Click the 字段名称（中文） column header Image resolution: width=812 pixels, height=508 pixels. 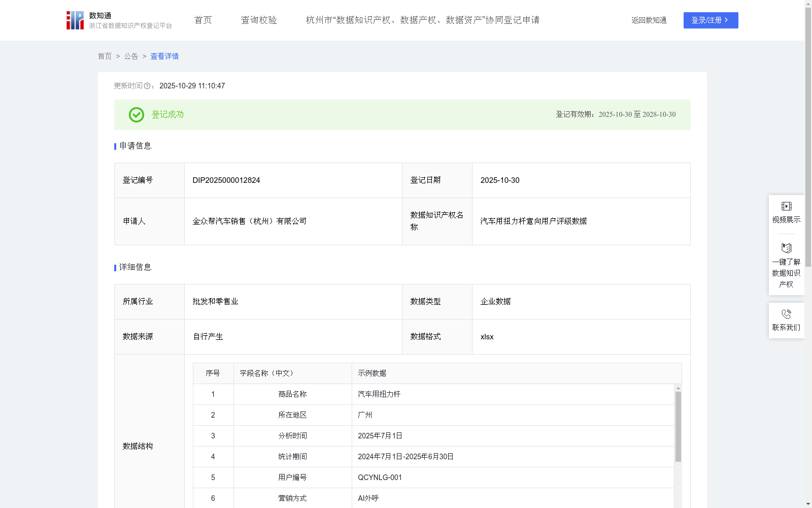(x=293, y=373)
